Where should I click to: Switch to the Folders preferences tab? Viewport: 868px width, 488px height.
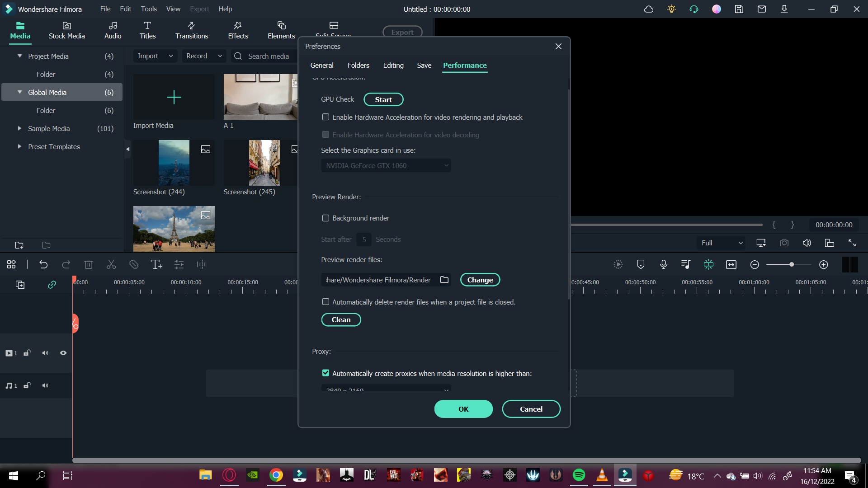359,65
